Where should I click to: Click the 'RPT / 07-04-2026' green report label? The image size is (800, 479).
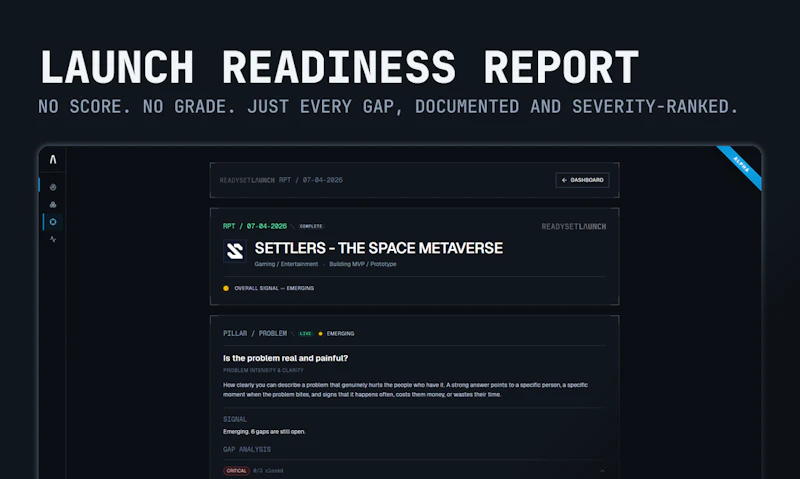[x=255, y=226]
